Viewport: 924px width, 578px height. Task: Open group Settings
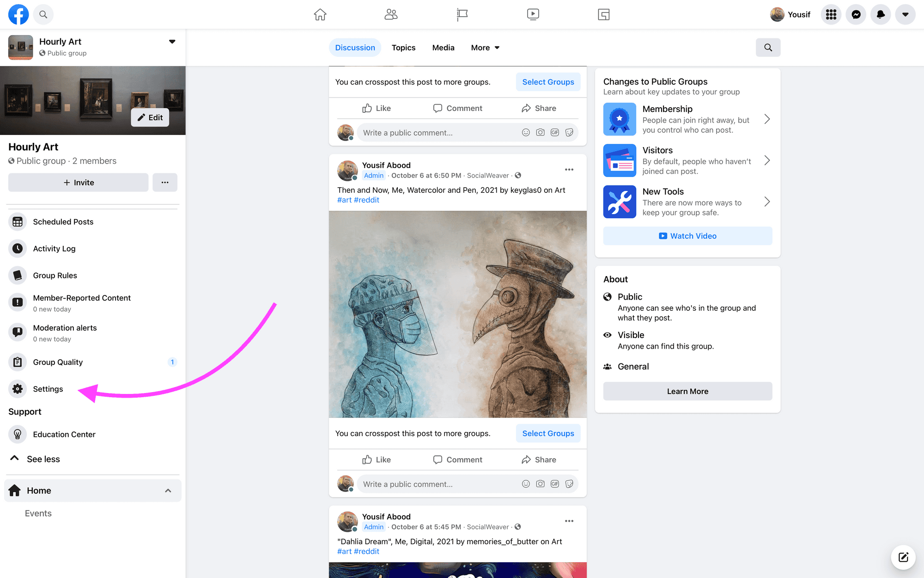(x=92, y=389)
